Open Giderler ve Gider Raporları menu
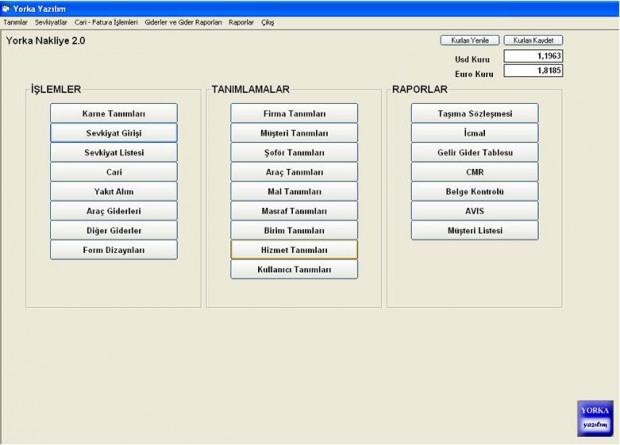This screenshot has width=620, height=445. click(x=183, y=23)
